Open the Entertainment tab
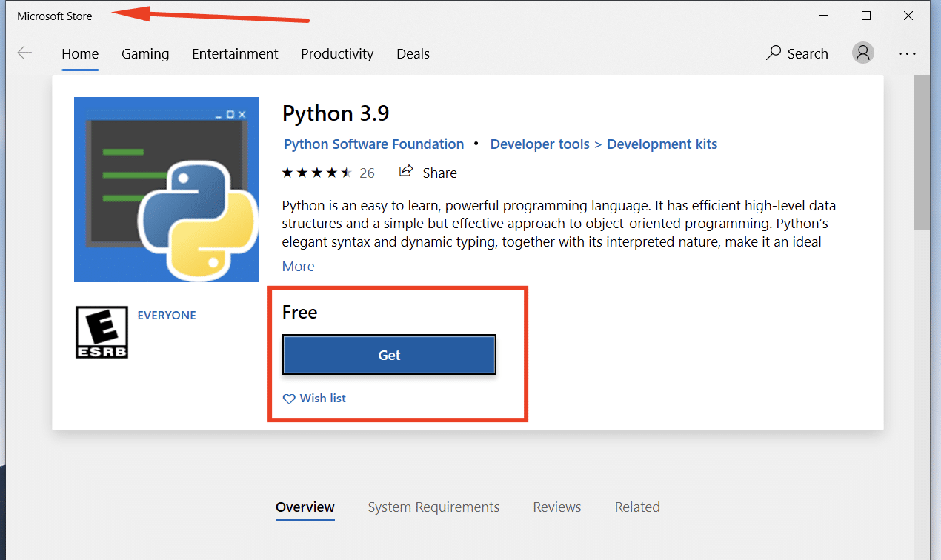This screenshot has width=941, height=560. [x=235, y=54]
